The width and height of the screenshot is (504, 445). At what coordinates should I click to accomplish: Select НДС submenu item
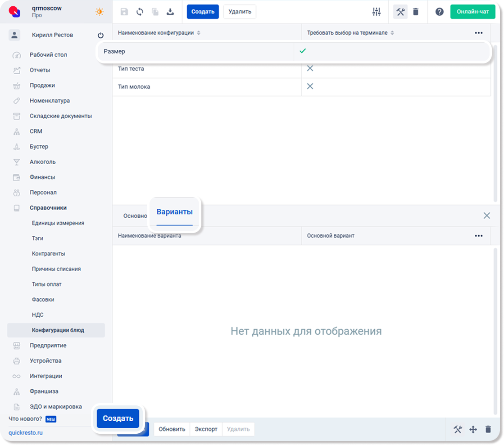(37, 315)
